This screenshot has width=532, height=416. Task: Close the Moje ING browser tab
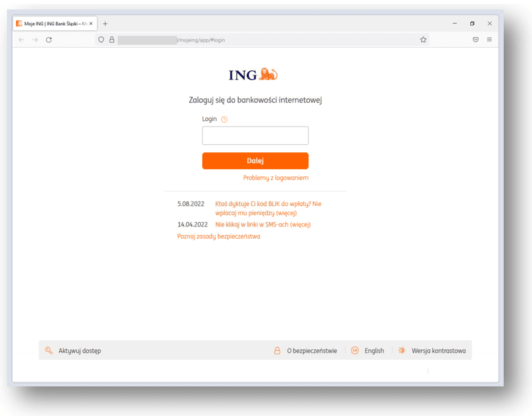tap(91, 24)
